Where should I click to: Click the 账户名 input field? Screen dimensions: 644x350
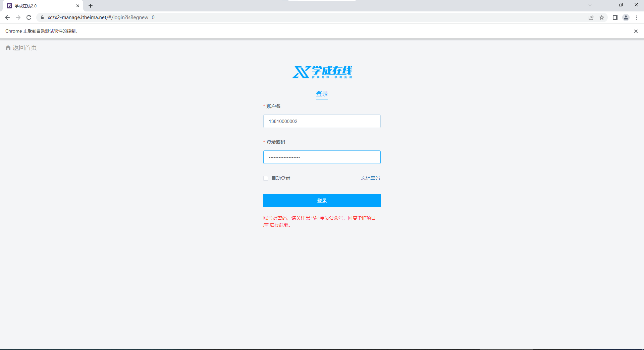click(322, 121)
